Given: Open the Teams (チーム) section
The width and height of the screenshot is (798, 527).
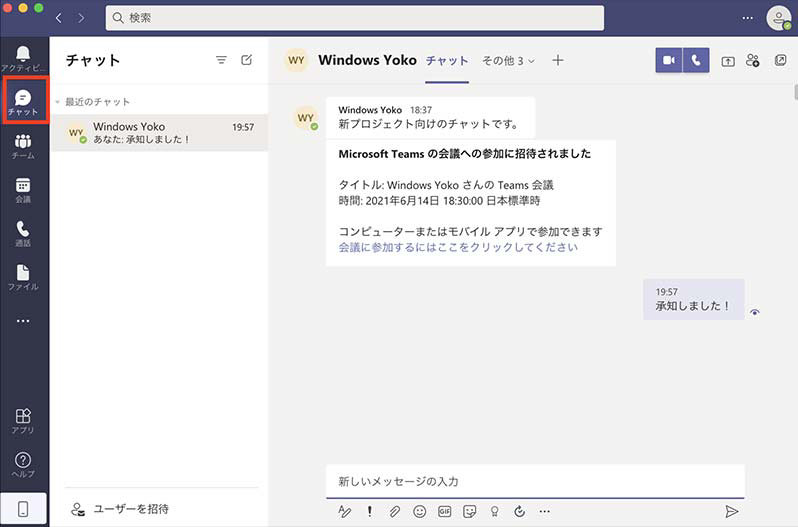Looking at the screenshot, I should click(x=23, y=146).
